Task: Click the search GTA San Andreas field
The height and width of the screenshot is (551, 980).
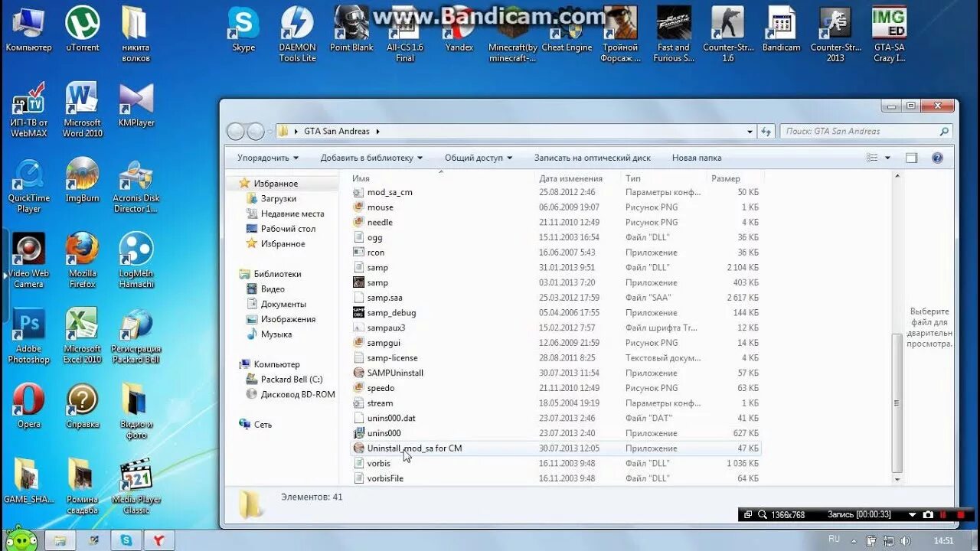Action: tap(865, 132)
